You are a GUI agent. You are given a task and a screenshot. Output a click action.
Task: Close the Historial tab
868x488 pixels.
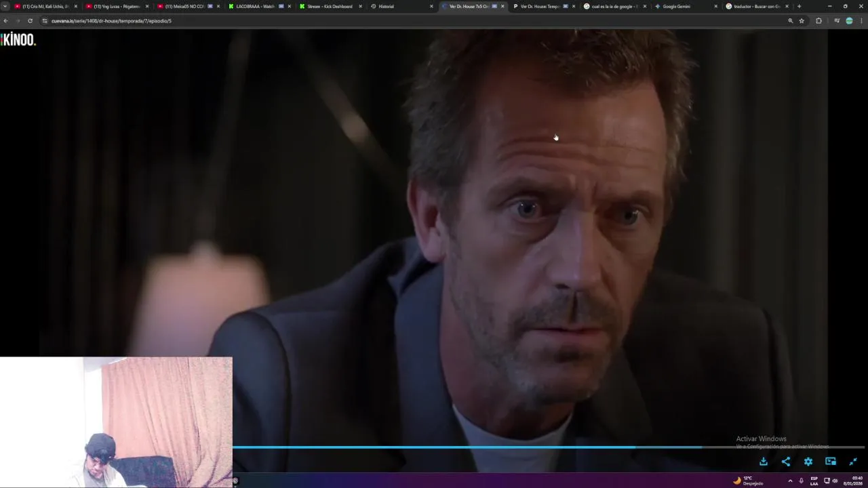pos(431,6)
